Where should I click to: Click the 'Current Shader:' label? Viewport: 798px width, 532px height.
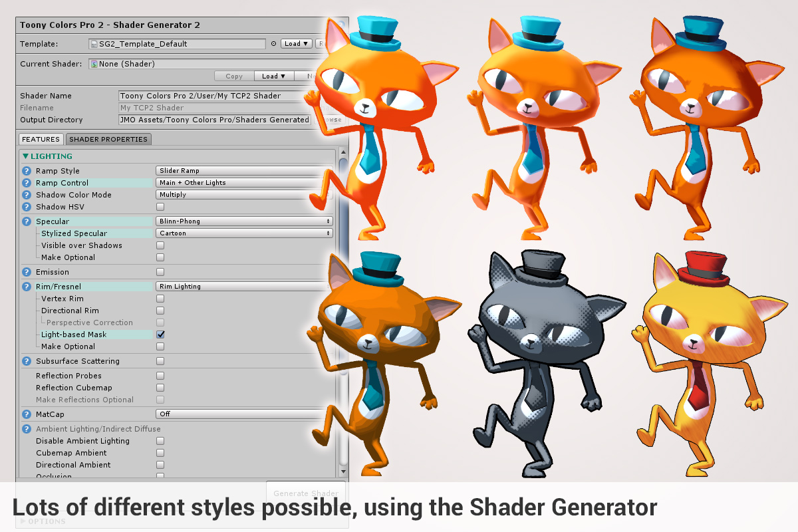[51, 64]
